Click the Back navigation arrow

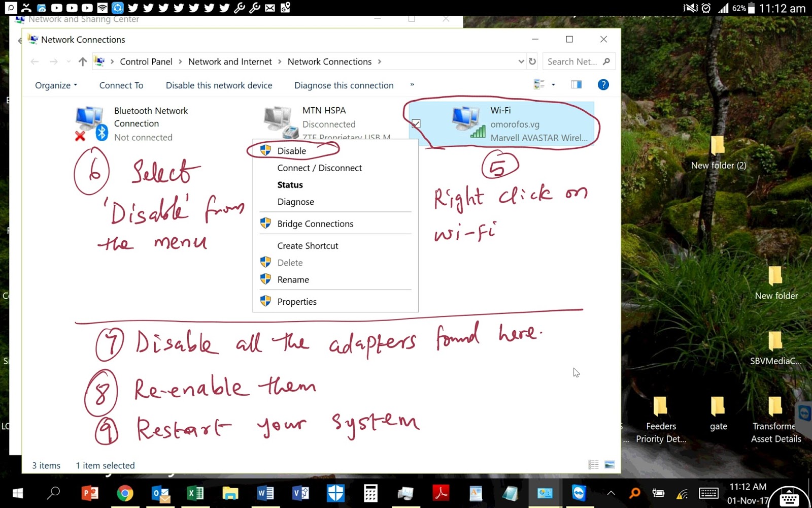coord(34,61)
